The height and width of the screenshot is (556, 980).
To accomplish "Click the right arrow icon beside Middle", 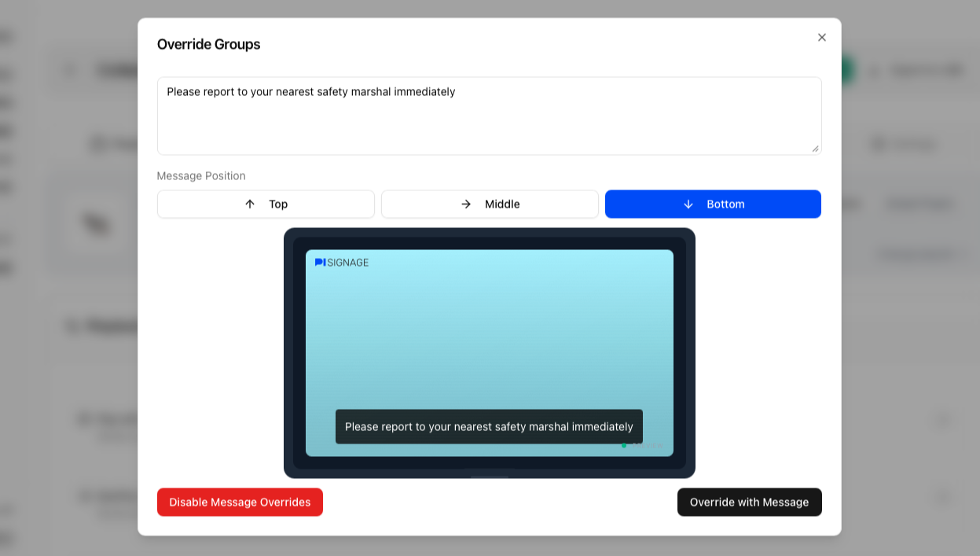I will pos(466,204).
